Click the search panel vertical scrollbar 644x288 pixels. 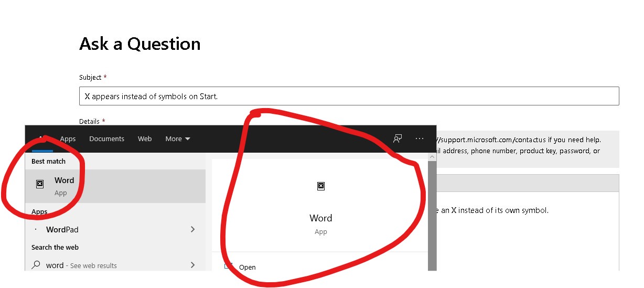(432, 215)
